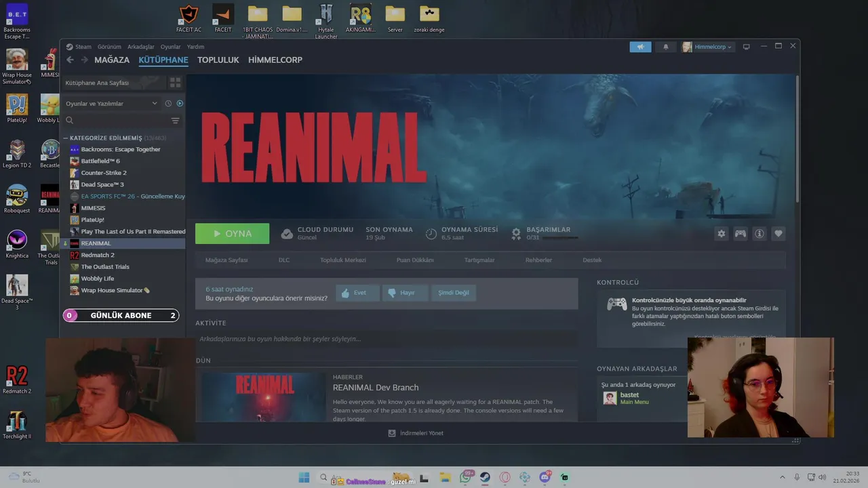Open the Rehberler link
Image resolution: width=868 pixels, height=488 pixels.
pyautogui.click(x=538, y=260)
